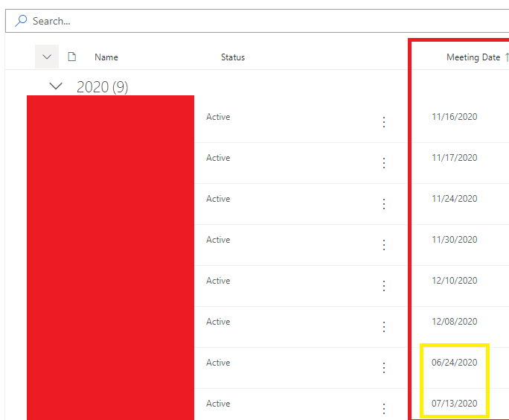Click Active status in the 06/24/2020 row
509x420 pixels.
[x=218, y=362]
